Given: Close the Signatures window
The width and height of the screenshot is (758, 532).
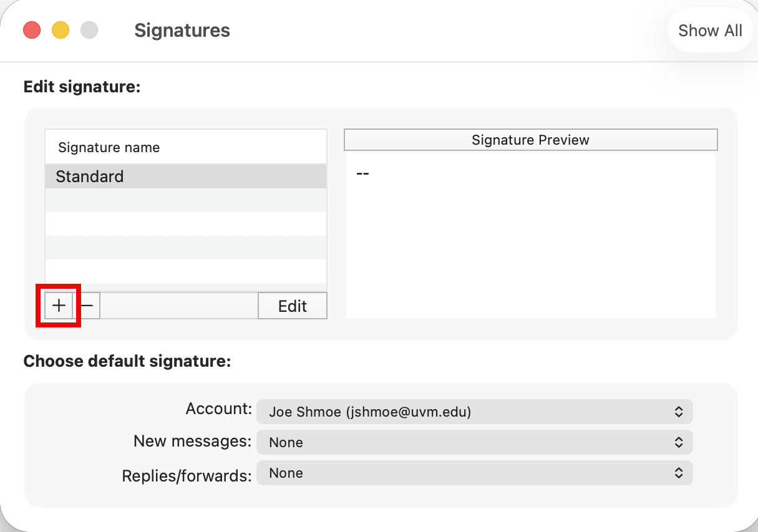Looking at the screenshot, I should (32, 30).
